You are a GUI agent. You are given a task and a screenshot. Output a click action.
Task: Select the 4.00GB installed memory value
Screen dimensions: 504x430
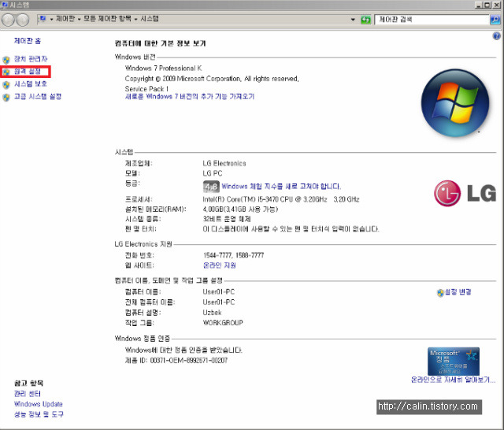point(240,209)
